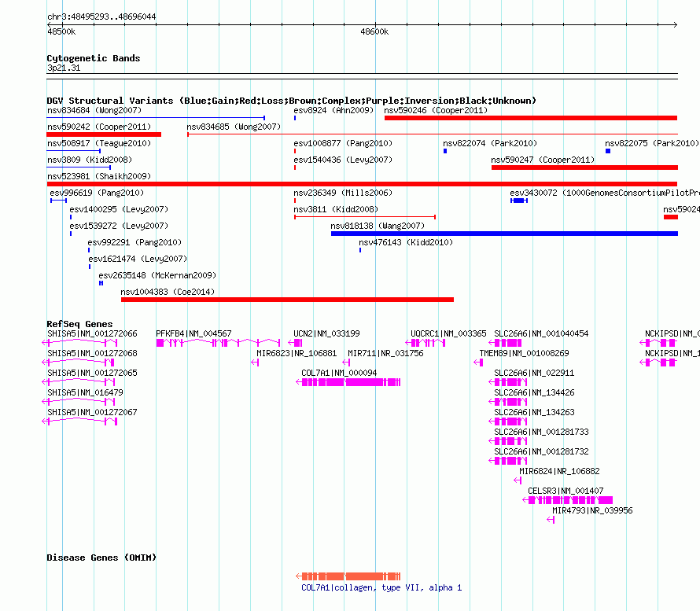
Task: Click the PFKFB4|NM_004567 gene model
Action: click(x=219, y=343)
